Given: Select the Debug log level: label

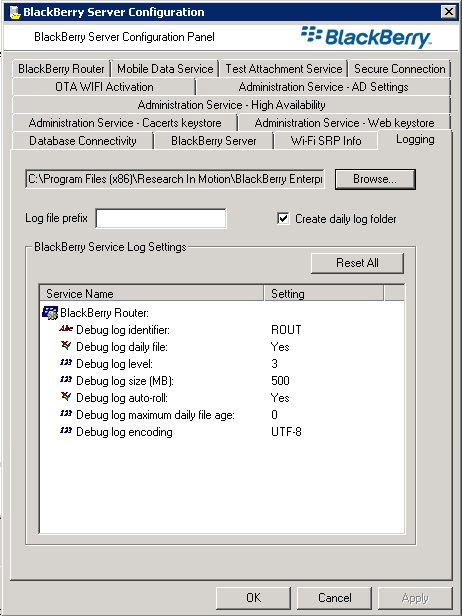Looking at the screenshot, I should 114,364.
